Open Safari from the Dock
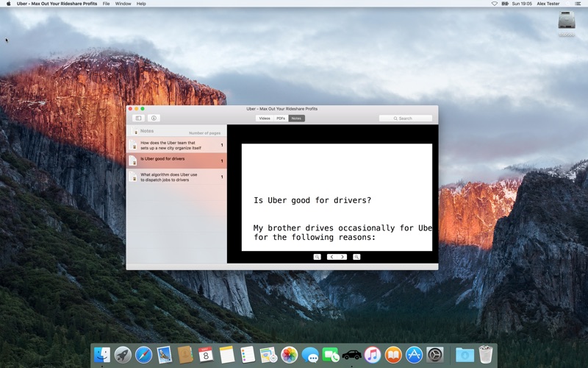The width and height of the screenshot is (588, 368). (x=143, y=355)
